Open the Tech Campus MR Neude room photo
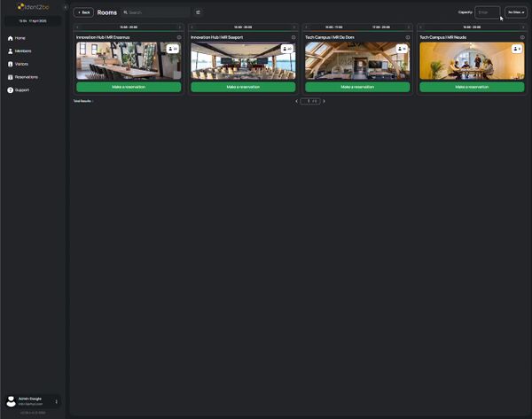532x419 pixels. point(459,61)
